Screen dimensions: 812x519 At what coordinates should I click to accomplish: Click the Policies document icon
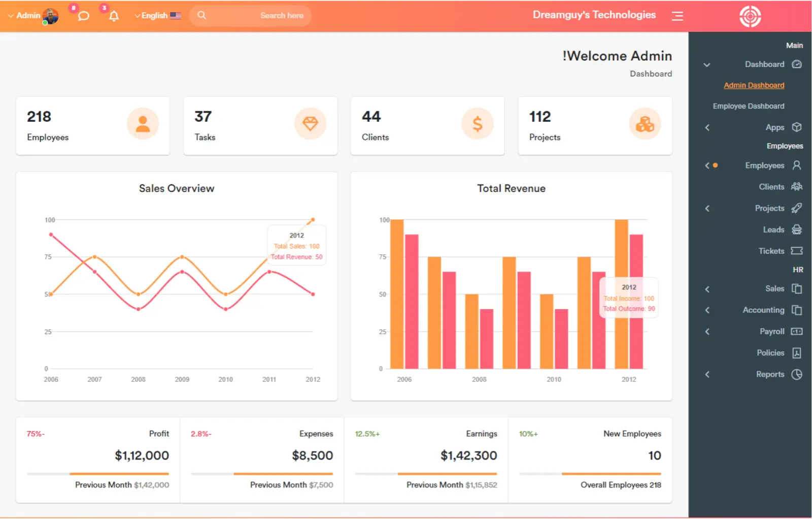pyautogui.click(x=797, y=352)
